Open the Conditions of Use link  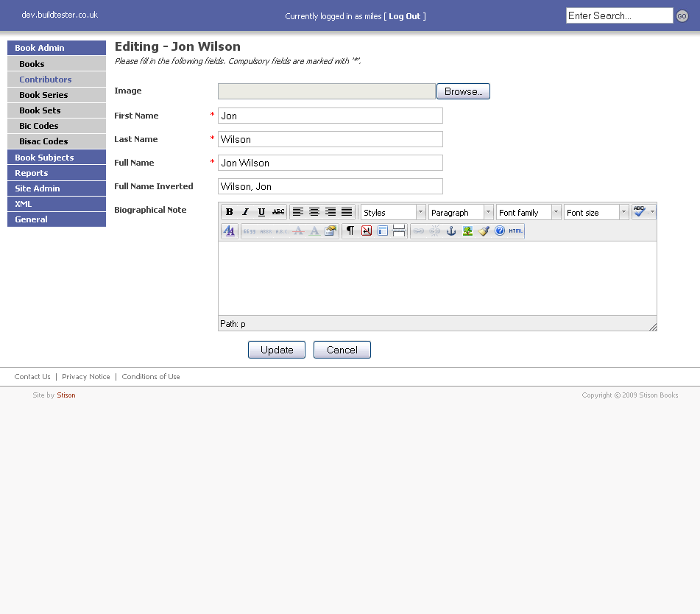pos(151,376)
